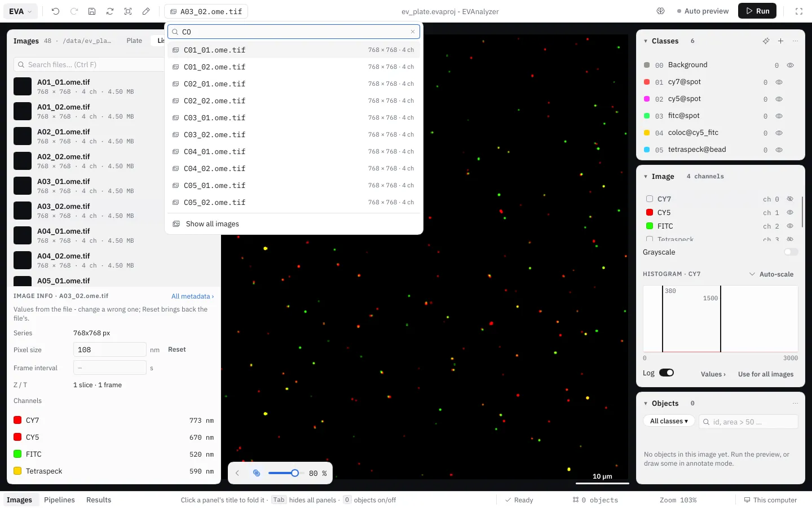Clear the image search field with the X
This screenshot has width=812, height=508.
[x=413, y=32]
